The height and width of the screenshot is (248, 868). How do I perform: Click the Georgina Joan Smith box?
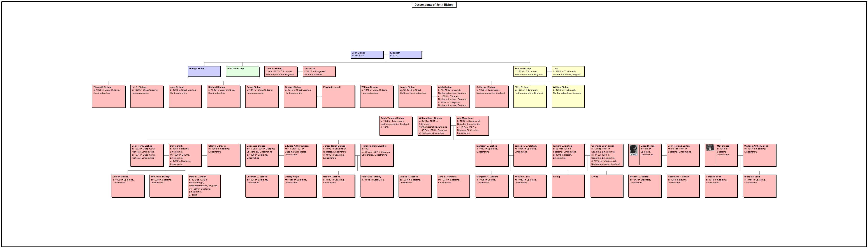(x=606, y=155)
